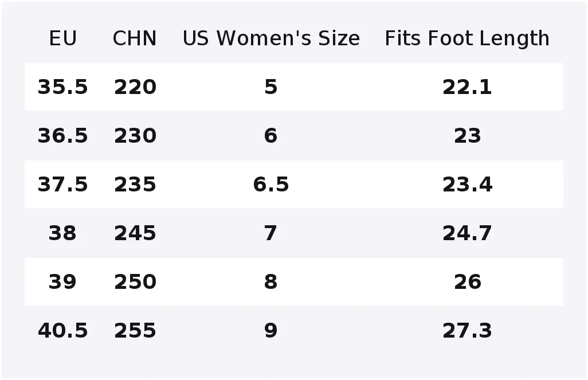Screen dimensions: 588x380
Task: Select CHN size 230 cell
Action: click(x=135, y=136)
